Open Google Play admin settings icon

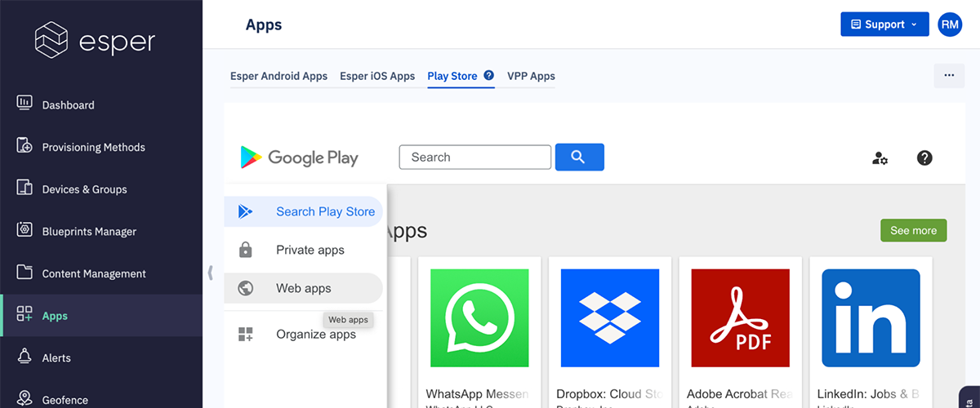click(x=880, y=158)
